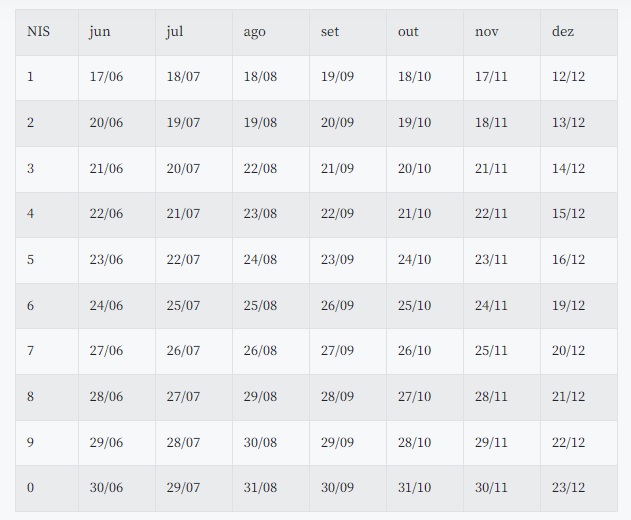Select the NIS value 5 row label
The image size is (631, 520).
(x=30, y=260)
